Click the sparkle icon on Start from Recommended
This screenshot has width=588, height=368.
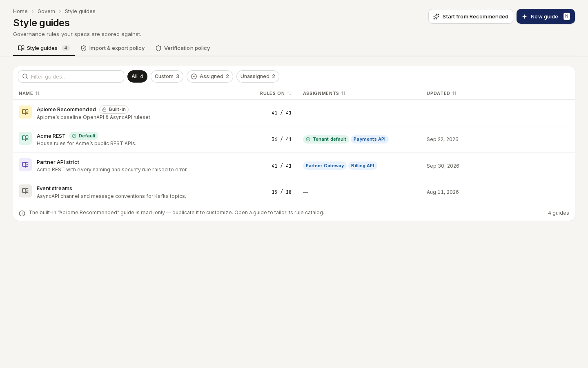point(436,17)
